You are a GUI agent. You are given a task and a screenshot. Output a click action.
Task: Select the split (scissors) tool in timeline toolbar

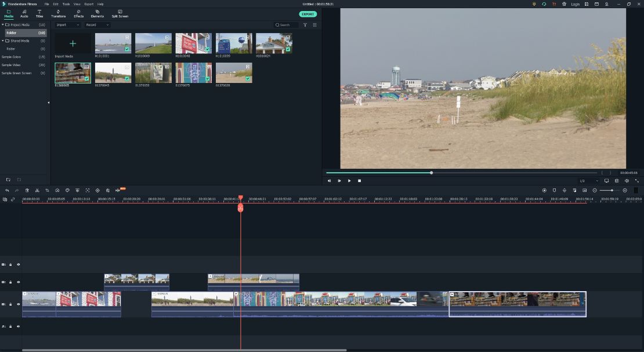37,190
